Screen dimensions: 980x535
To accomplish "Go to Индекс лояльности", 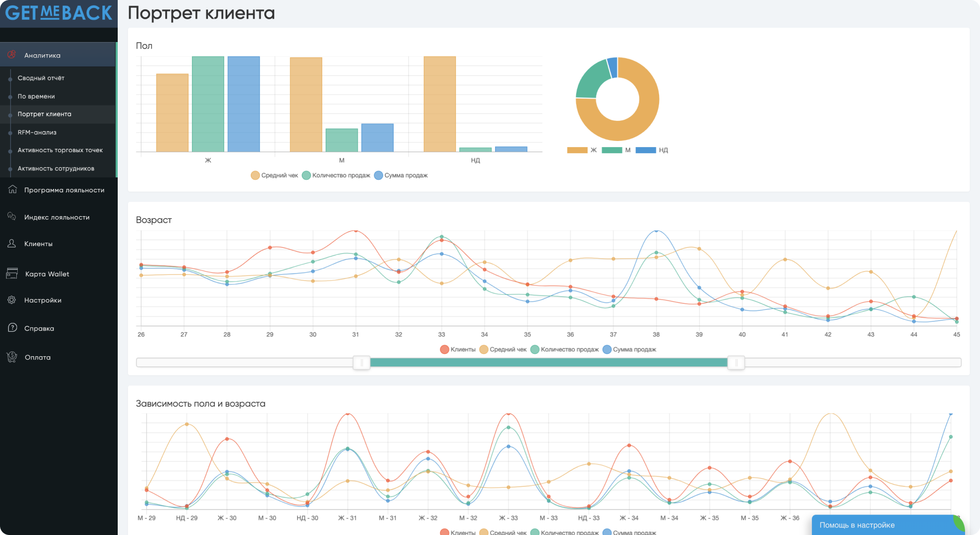I will (57, 217).
